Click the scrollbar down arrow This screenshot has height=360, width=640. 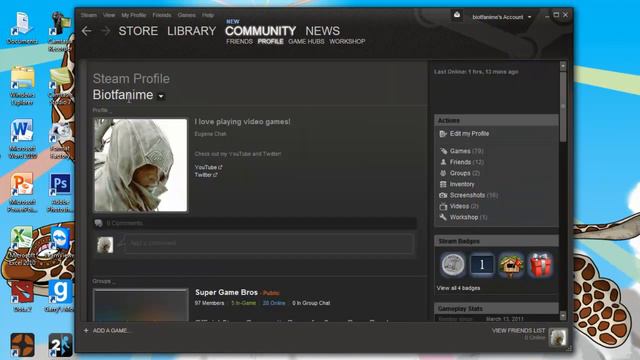click(563, 316)
